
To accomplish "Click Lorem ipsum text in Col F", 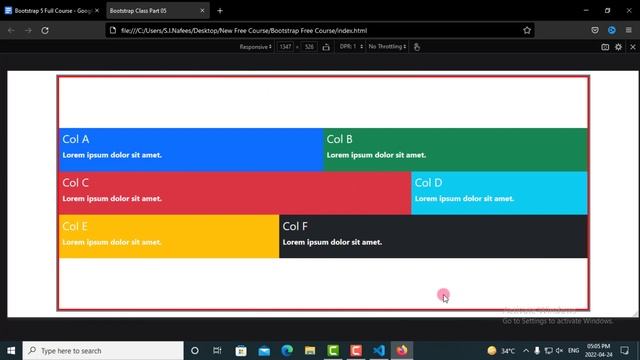I will [x=332, y=242].
